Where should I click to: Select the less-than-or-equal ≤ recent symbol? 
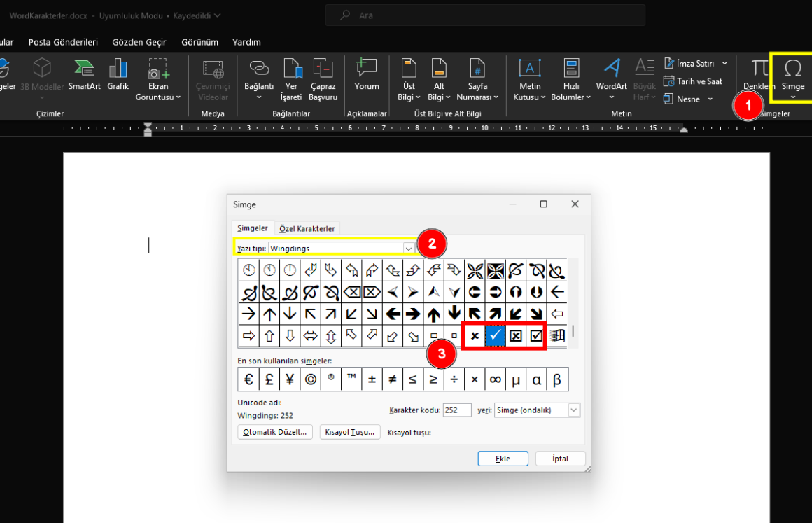click(x=413, y=379)
